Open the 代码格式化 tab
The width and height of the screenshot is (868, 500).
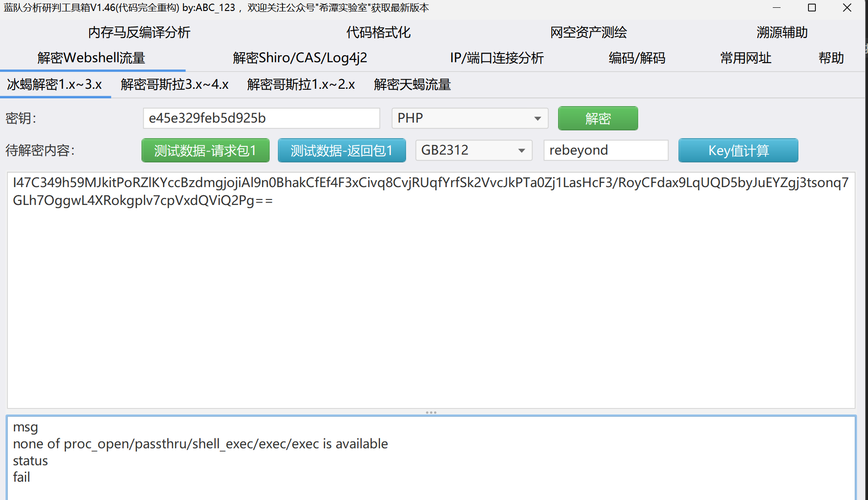tap(378, 32)
